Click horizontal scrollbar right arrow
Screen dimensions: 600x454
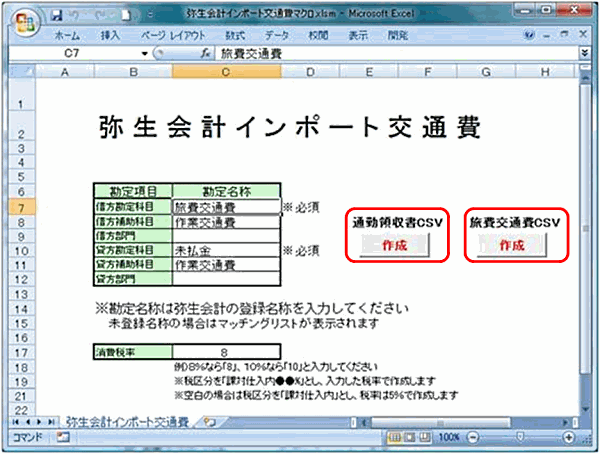pyautogui.click(x=566, y=423)
